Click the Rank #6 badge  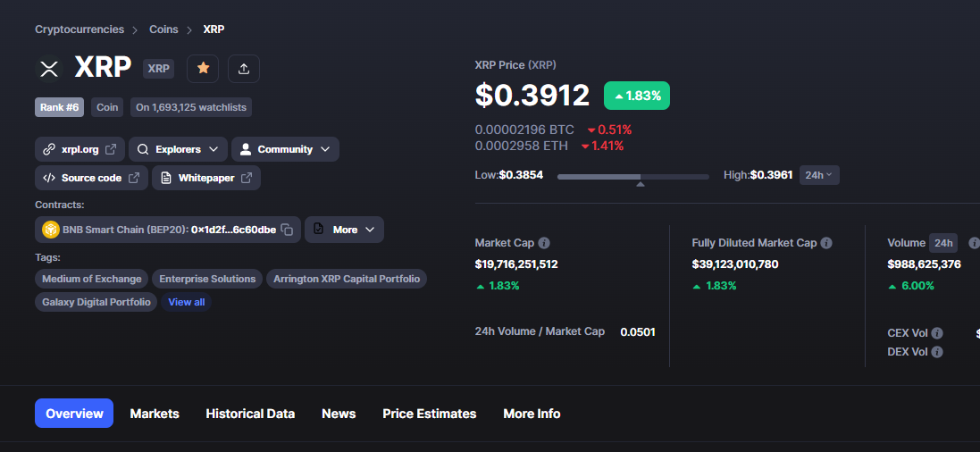59,107
